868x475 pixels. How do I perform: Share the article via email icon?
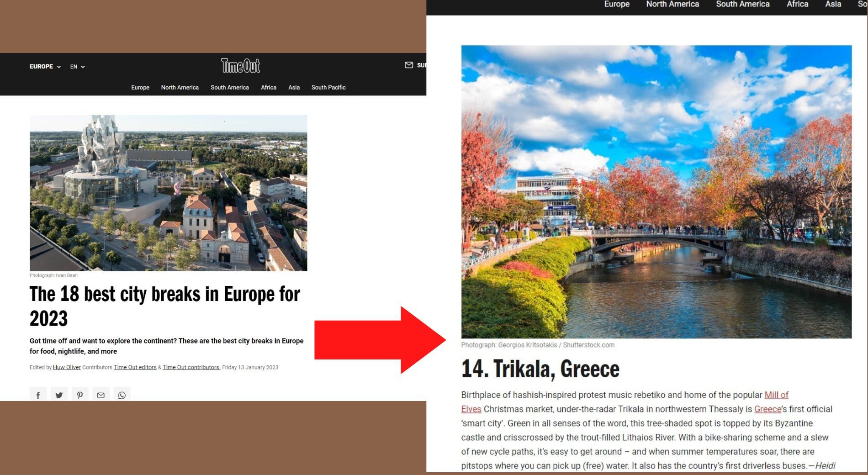(x=101, y=395)
